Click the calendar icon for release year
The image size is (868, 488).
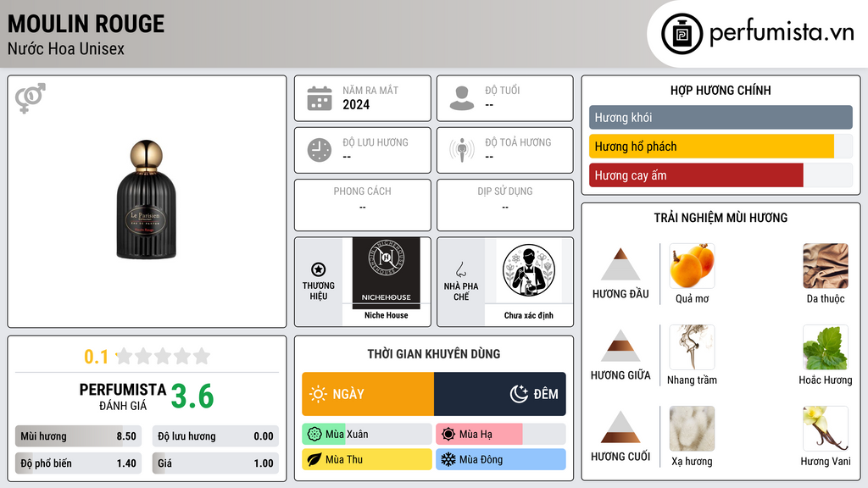click(320, 98)
